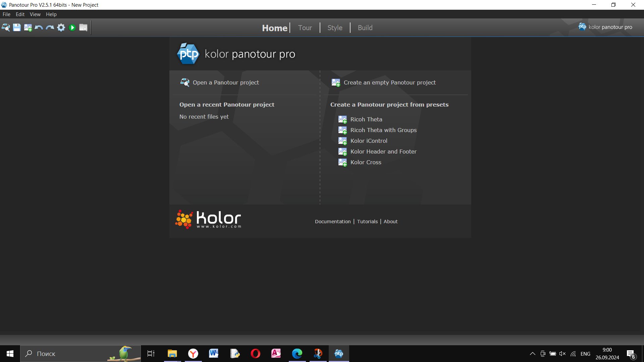Click the muted volume tray icon
Image resolution: width=644 pixels, height=362 pixels.
(x=562, y=354)
